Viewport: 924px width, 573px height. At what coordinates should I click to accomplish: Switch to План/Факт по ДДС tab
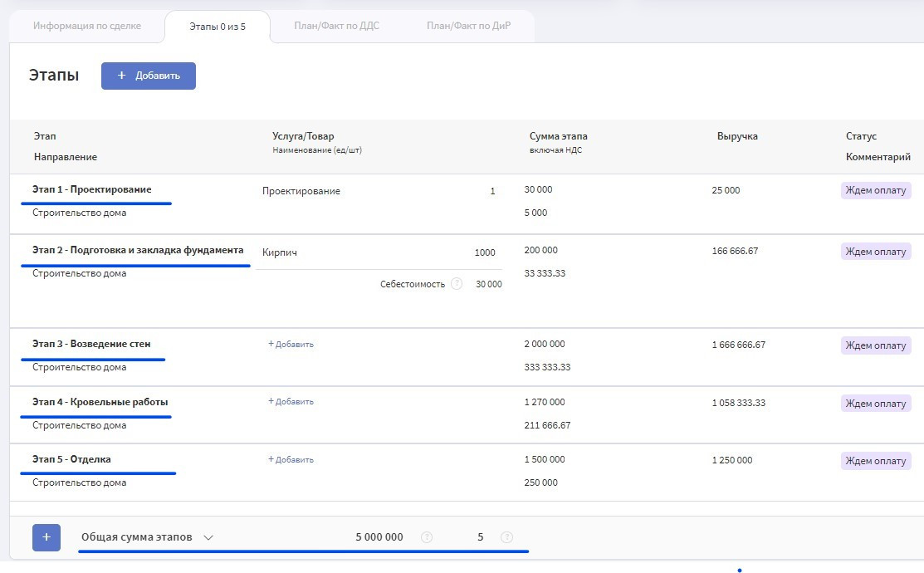coord(336,26)
